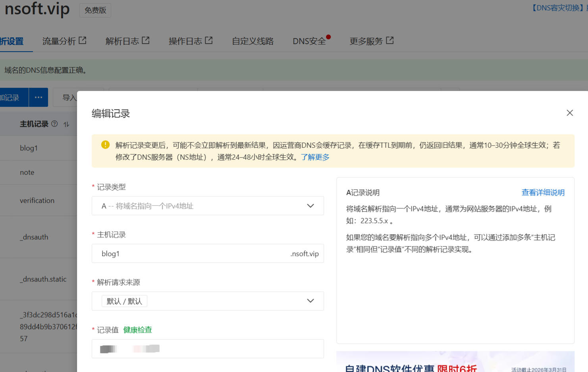Viewport: 588px width, 372px height.
Task: Open the three-dots more actions button
Action: (x=39, y=97)
